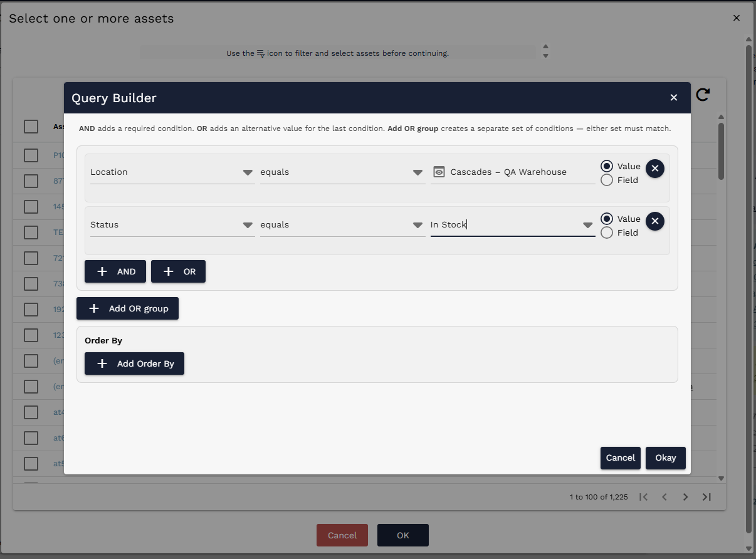Screen dimensions: 756x559
Task: Go to the first page of assets
Action: (x=644, y=497)
